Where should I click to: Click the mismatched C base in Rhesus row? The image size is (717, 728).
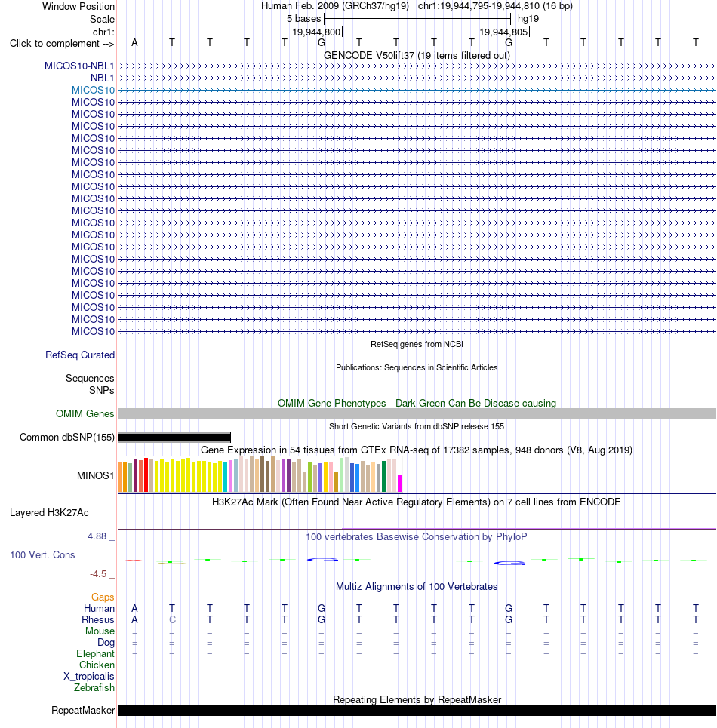point(172,620)
